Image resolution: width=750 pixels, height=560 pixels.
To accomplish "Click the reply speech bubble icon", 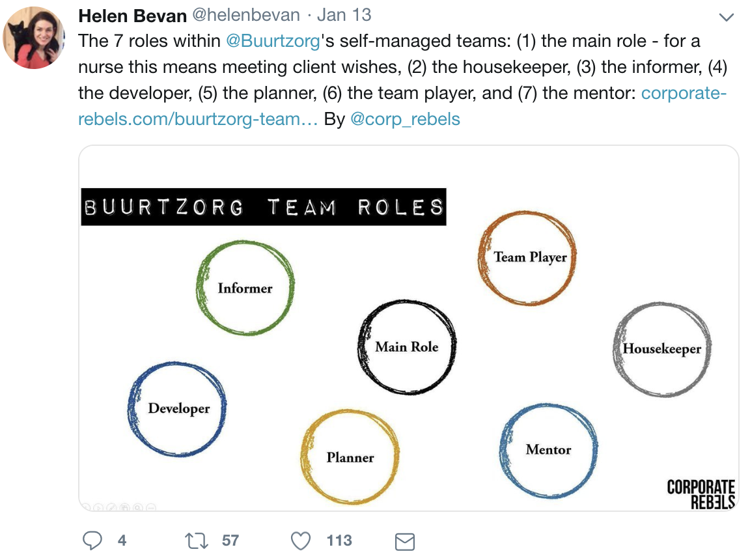I will tap(92, 540).
